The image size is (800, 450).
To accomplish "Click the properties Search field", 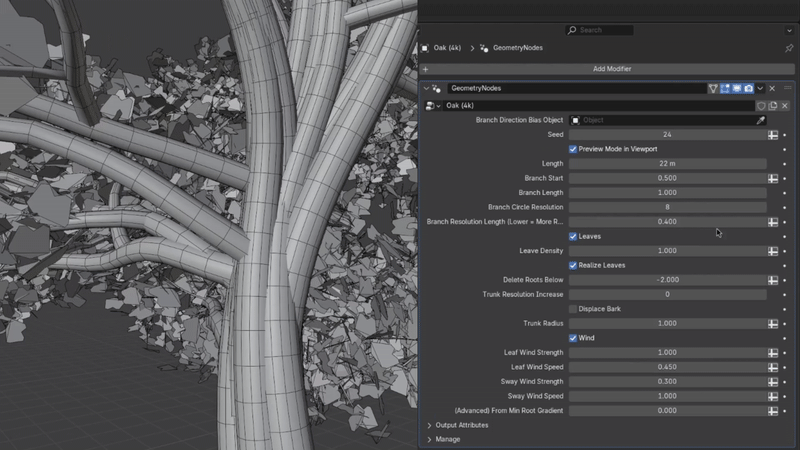I will (599, 30).
